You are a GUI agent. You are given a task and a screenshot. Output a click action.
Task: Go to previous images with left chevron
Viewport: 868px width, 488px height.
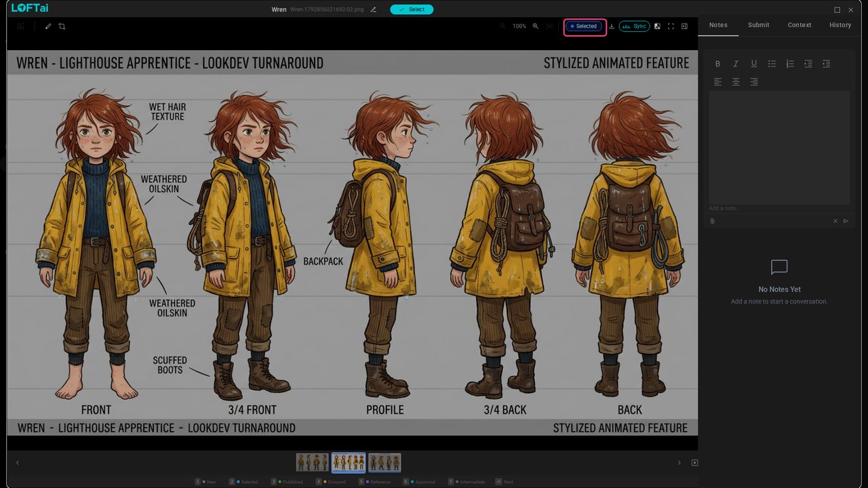[18, 463]
